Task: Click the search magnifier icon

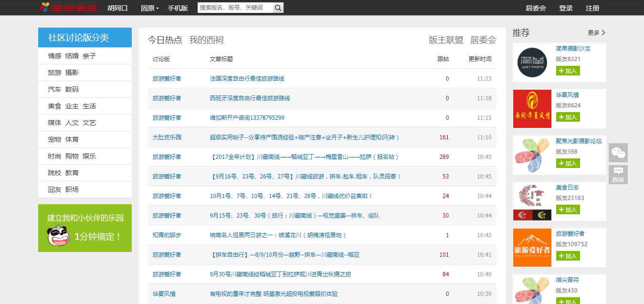Action: [x=278, y=8]
